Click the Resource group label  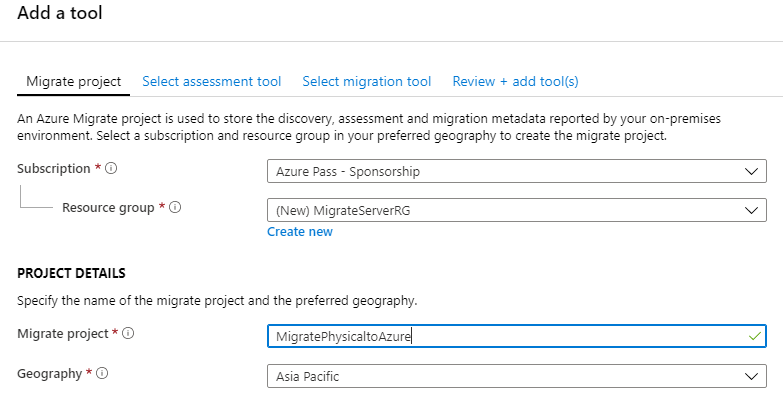(x=108, y=208)
